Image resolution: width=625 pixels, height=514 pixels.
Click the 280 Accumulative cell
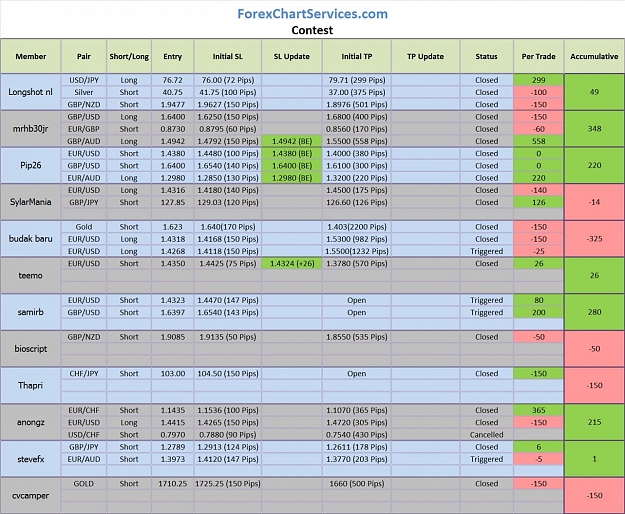(594, 312)
